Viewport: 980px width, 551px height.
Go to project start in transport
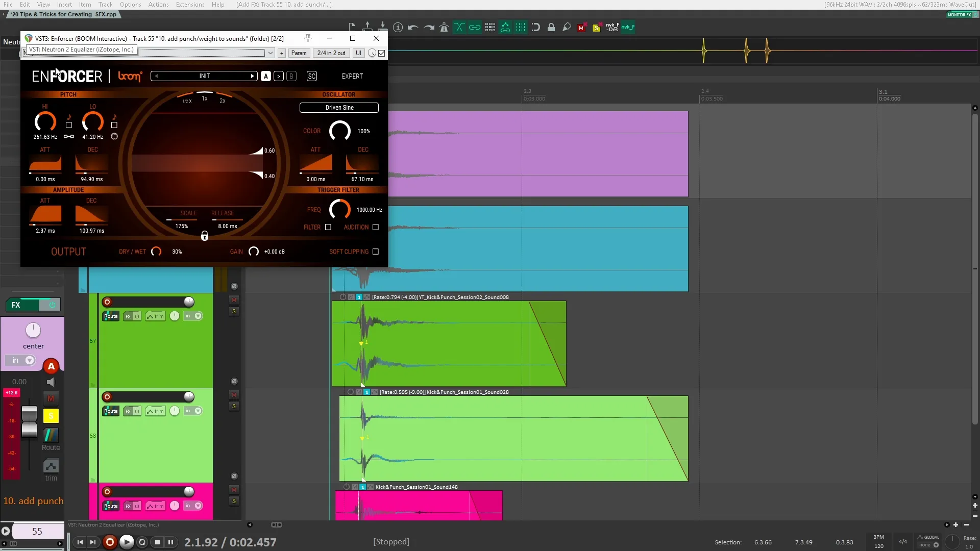[x=80, y=542]
